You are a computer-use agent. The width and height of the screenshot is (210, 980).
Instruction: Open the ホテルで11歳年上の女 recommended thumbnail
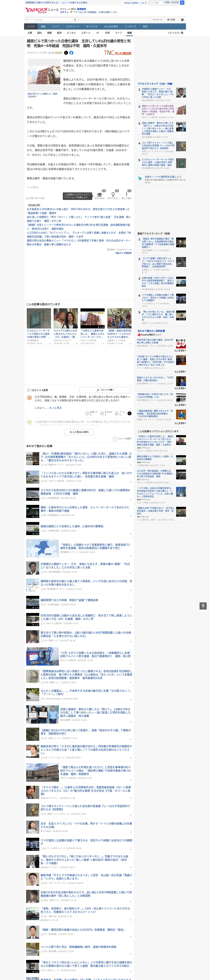click(x=66, y=318)
